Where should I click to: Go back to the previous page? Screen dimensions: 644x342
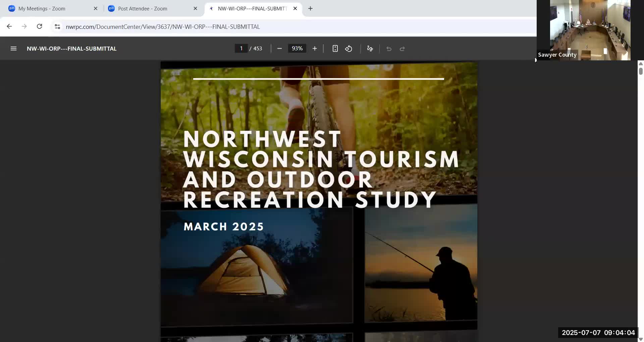tap(9, 26)
